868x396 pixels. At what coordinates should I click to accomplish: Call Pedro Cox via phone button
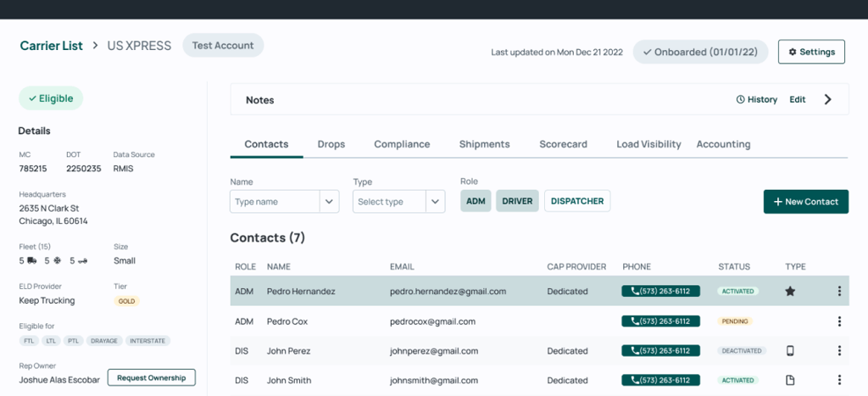[661, 321]
